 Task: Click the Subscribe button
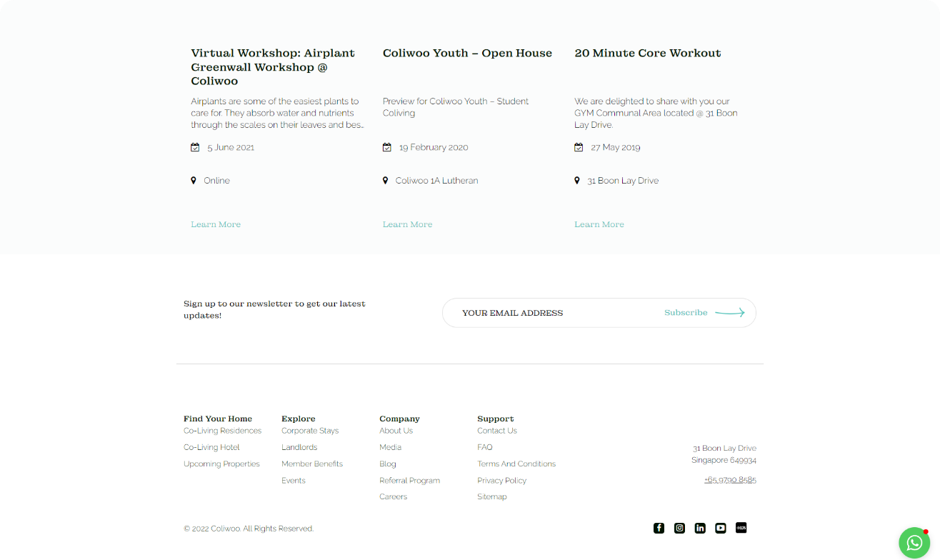click(x=686, y=313)
